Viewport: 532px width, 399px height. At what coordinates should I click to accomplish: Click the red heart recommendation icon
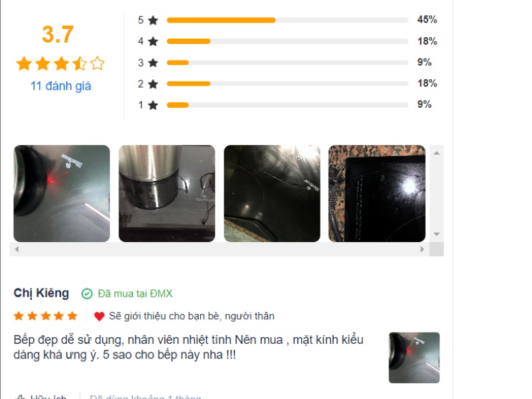pos(99,317)
